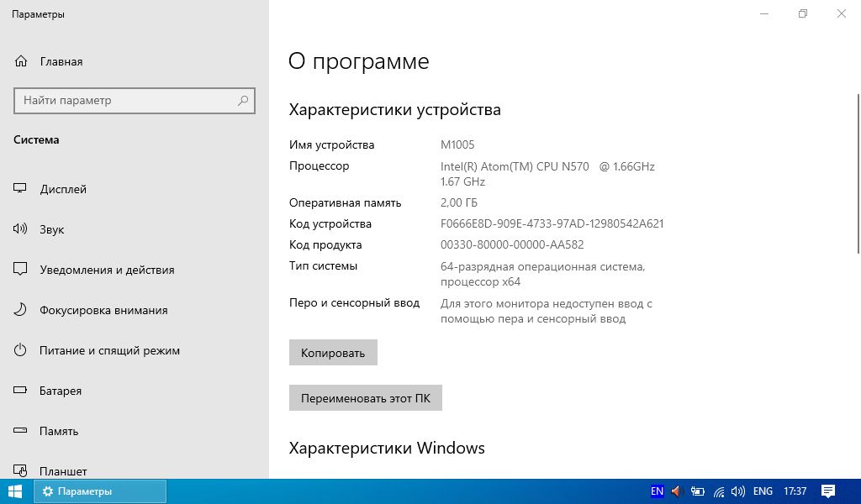The image size is (861, 504).
Task: Click the RAM value 2,00 ГБ
Action: [x=459, y=202]
